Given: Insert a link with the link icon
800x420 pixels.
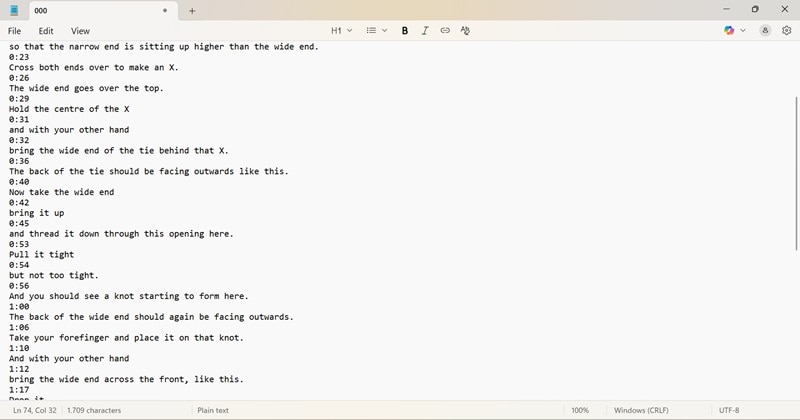Looking at the screenshot, I should point(445,31).
